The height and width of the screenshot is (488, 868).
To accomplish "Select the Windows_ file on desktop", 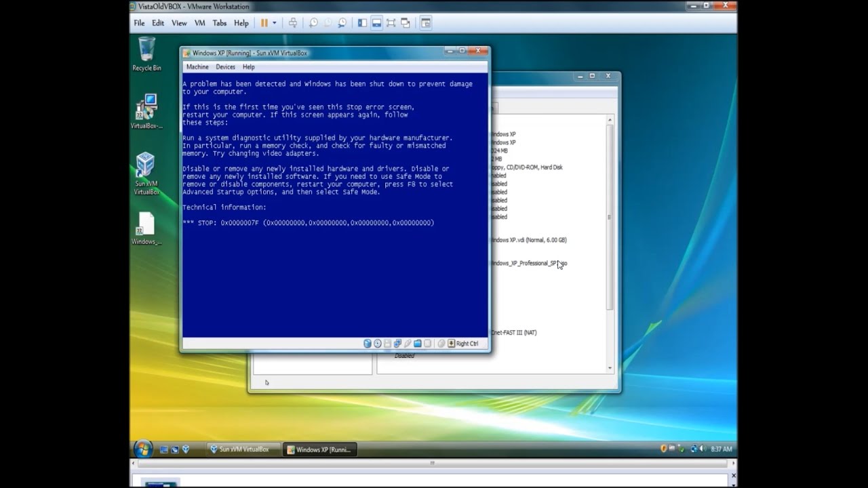I will 146,229.
